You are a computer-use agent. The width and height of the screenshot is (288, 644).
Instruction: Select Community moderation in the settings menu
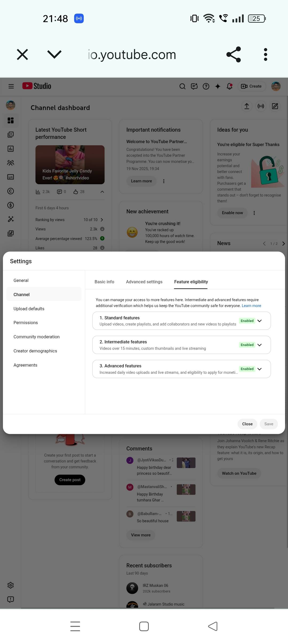[x=37, y=337]
